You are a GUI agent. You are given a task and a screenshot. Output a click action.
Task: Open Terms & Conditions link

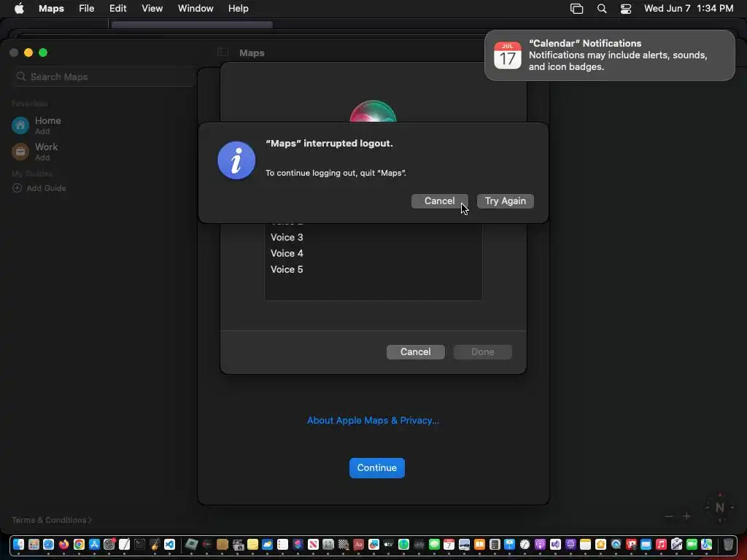coord(52,520)
